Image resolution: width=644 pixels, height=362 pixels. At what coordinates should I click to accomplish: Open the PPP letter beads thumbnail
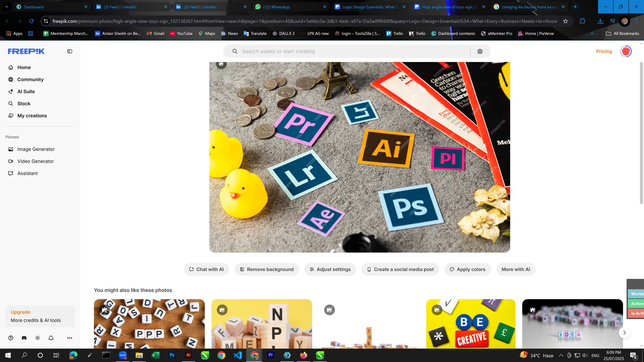click(x=149, y=324)
